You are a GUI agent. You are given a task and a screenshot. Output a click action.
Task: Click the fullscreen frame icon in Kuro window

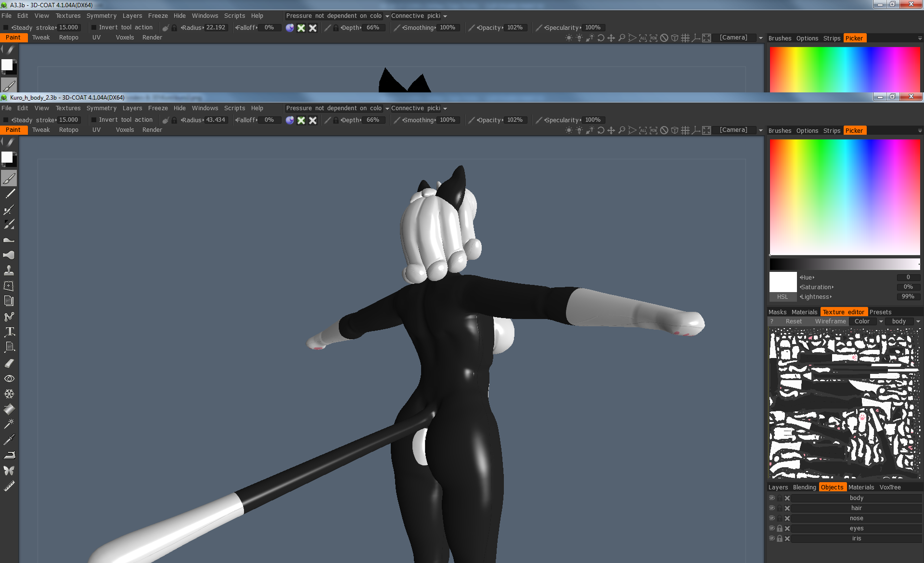706,130
